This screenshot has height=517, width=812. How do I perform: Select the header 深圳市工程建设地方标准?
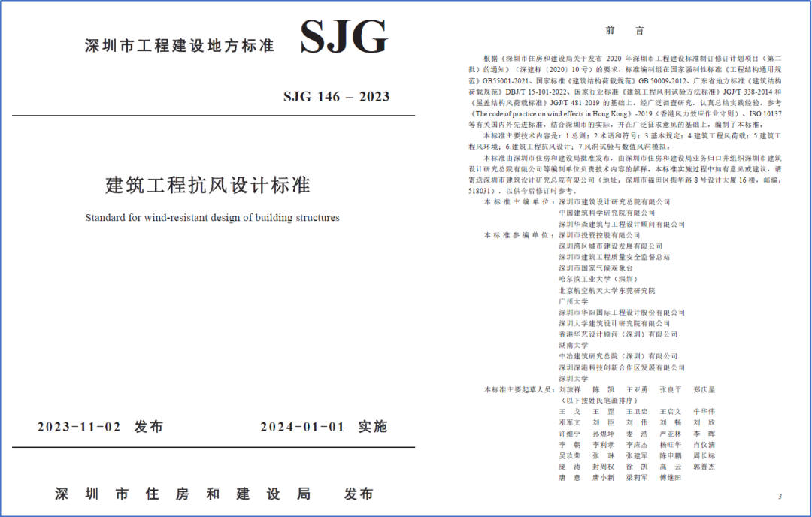180,46
